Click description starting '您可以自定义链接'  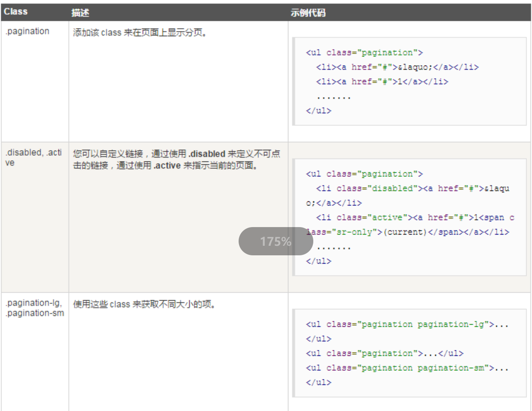point(177,159)
